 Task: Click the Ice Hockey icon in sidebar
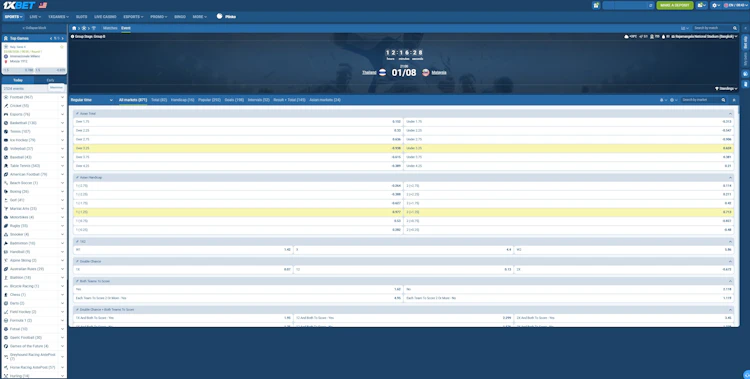6,140
